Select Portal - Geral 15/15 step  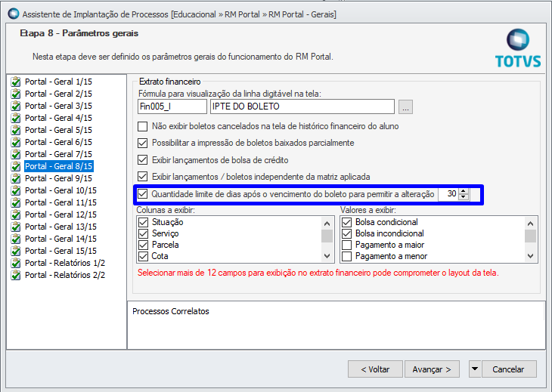click(60, 251)
